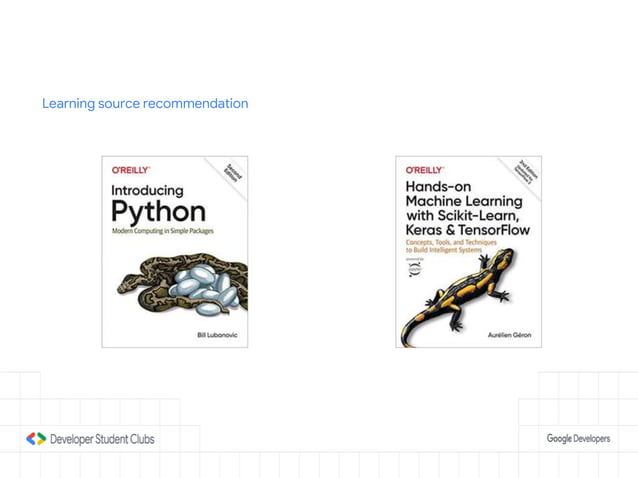This screenshot has height=478, width=638.
Task: Click the Developer Student Clubs text
Action: pyautogui.click(x=102, y=439)
